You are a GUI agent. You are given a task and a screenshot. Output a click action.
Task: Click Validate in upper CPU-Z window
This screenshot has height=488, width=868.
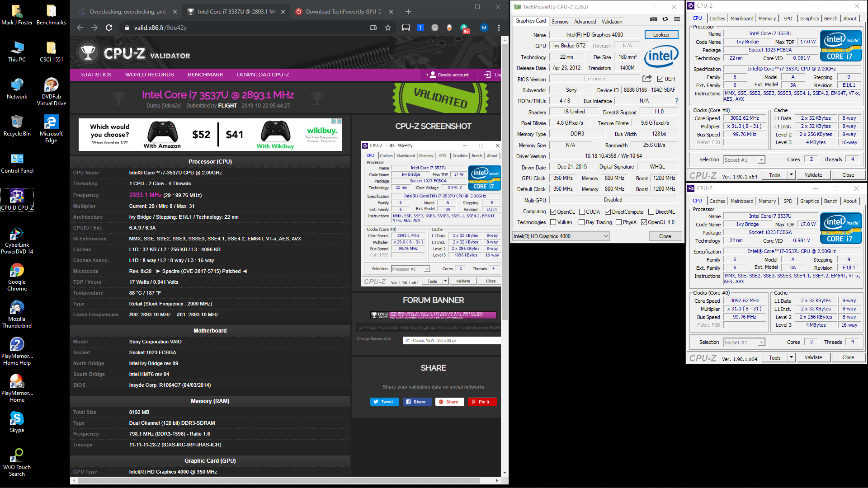pos(813,175)
